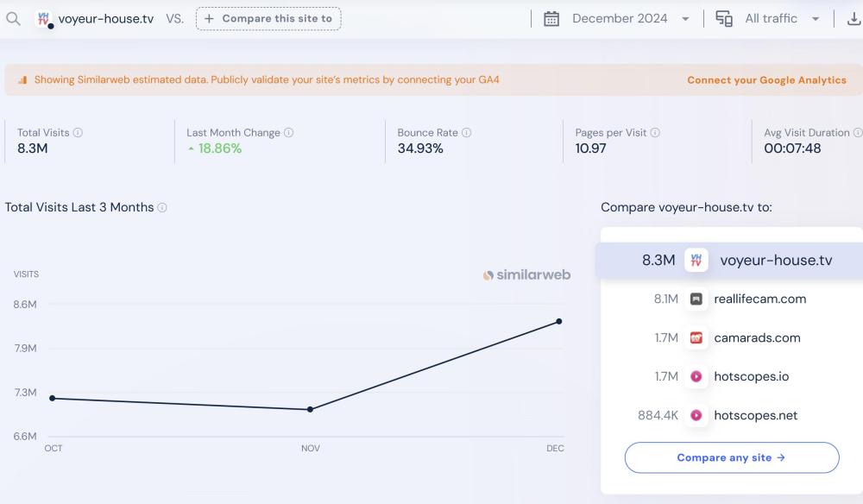Choose hotscopes.io from the compare list
The width and height of the screenshot is (863, 504).
[751, 376]
